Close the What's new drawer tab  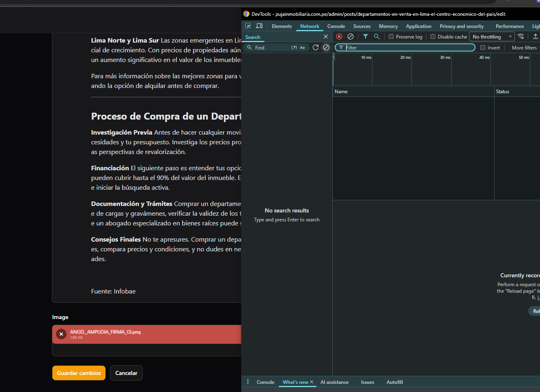(312, 382)
